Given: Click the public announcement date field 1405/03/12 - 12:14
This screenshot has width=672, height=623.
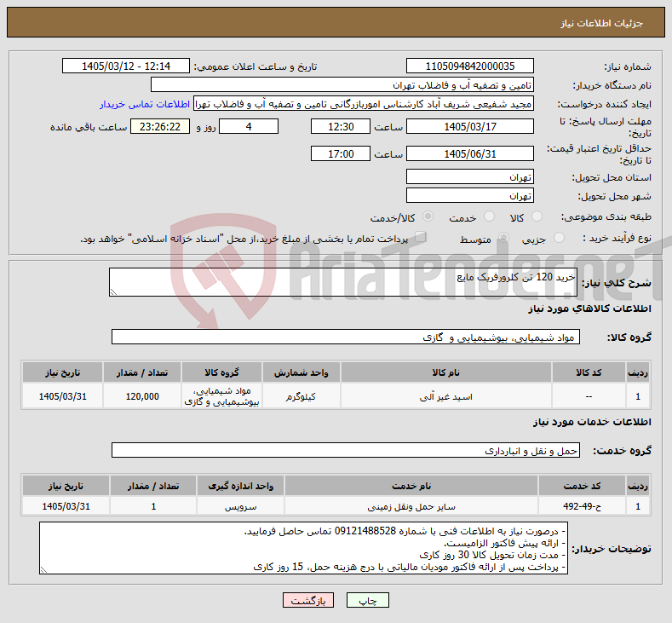Looking at the screenshot, I should 126,66.
